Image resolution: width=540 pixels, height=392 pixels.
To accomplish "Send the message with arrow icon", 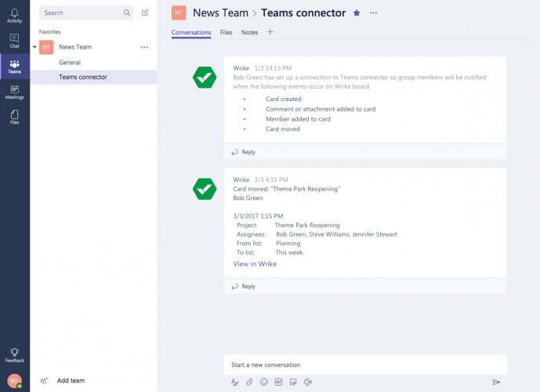I will [496, 382].
